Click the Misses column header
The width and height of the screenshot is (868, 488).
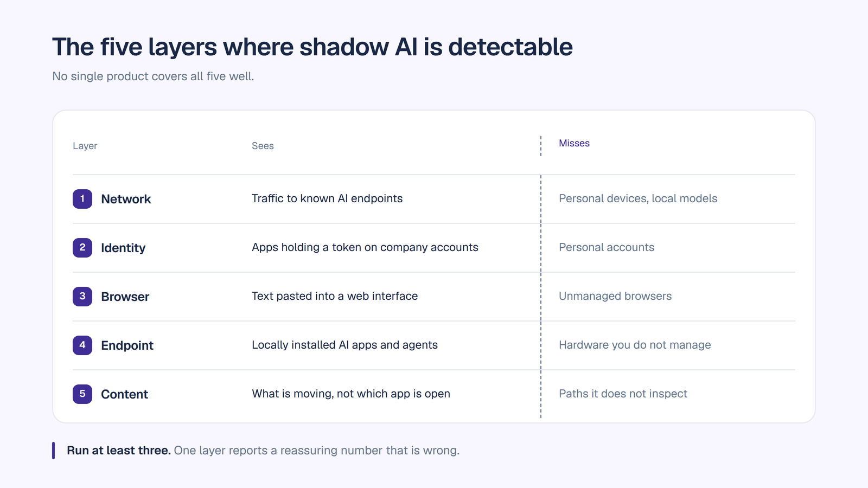pos(574,143)
